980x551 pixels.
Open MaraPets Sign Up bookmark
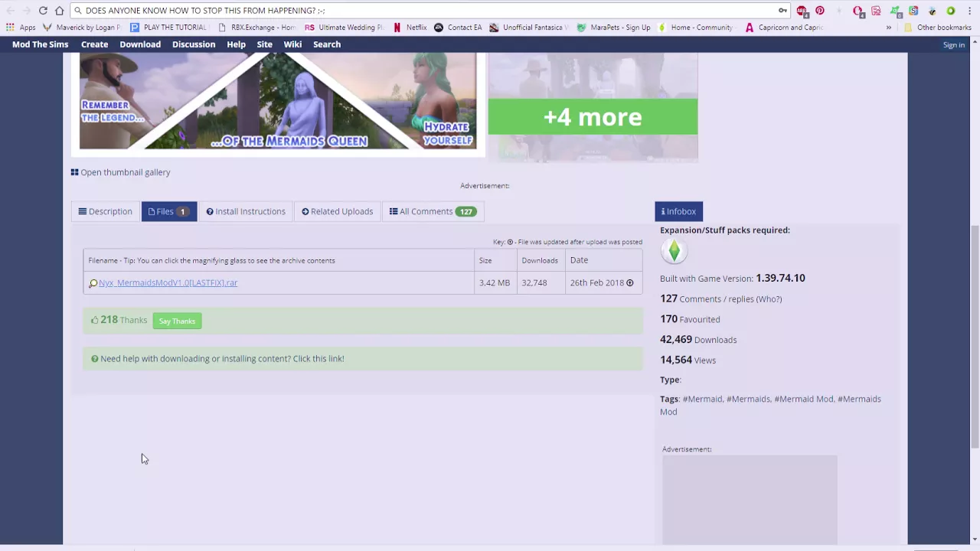click(x=613, y=28)
